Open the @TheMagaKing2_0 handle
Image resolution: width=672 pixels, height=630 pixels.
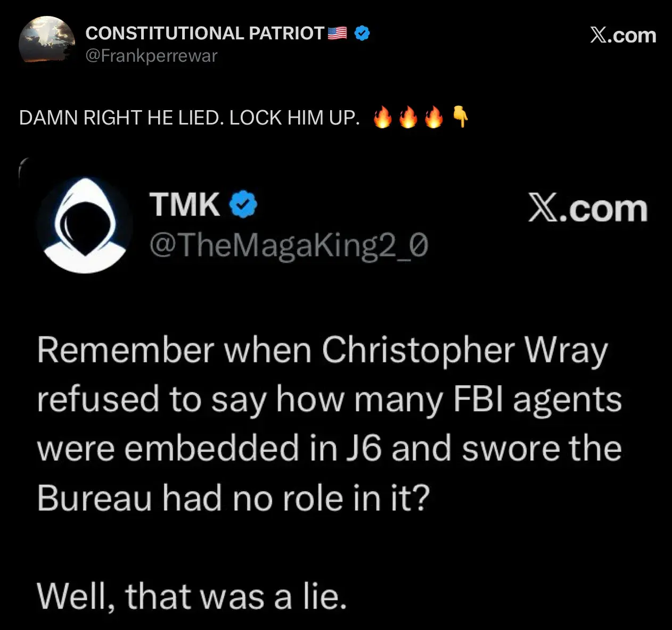289,246
